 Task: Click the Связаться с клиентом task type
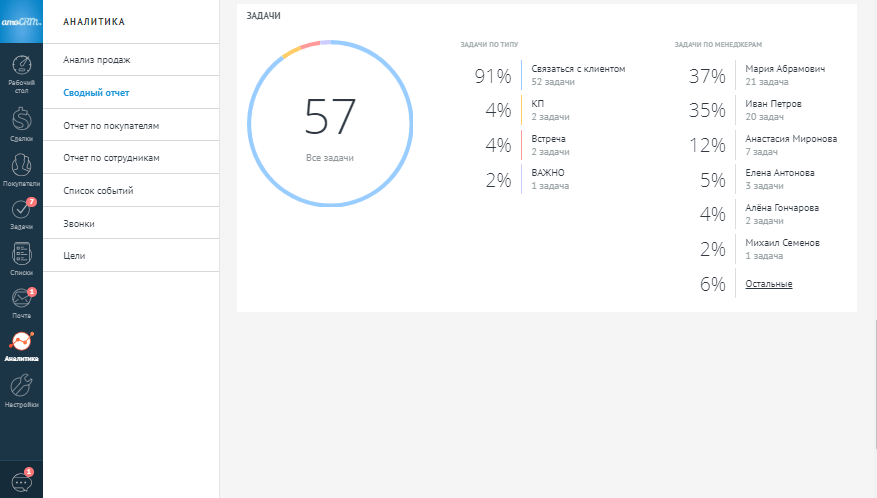[578, 69]
